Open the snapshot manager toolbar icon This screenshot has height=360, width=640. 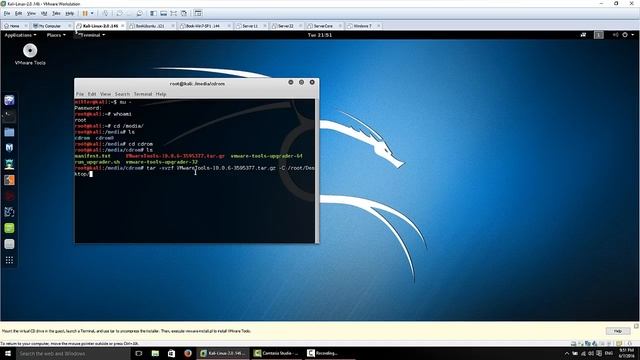click(139, 13)
